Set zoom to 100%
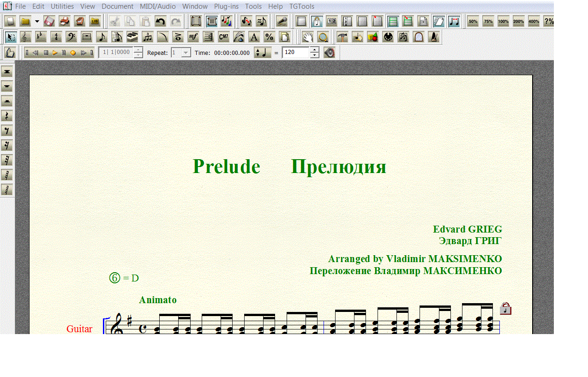The width and height of the screenshot is (588, 377). 504,21
